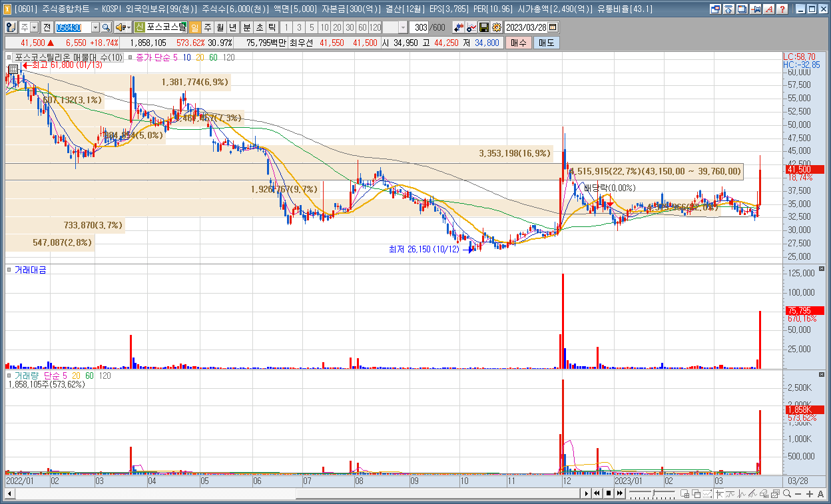
Task: Collapse the 거래대금 panel corner button
Action: pos(821,269)
